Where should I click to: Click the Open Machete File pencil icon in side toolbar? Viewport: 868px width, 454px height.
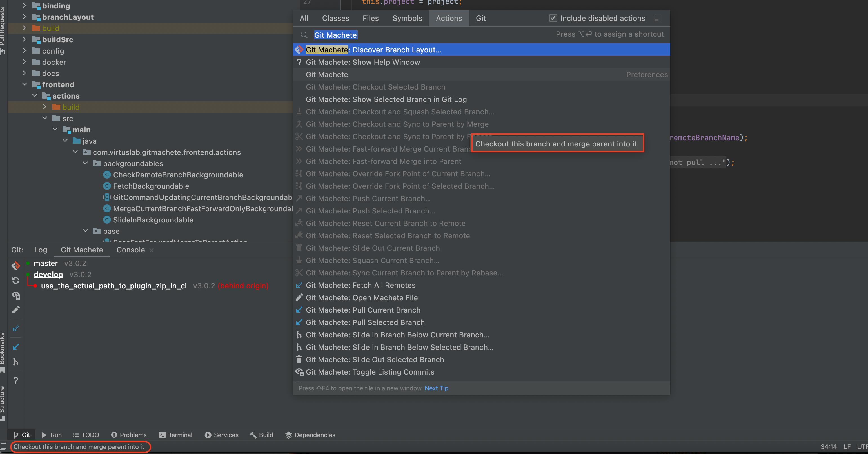click(x=16, y=310)
